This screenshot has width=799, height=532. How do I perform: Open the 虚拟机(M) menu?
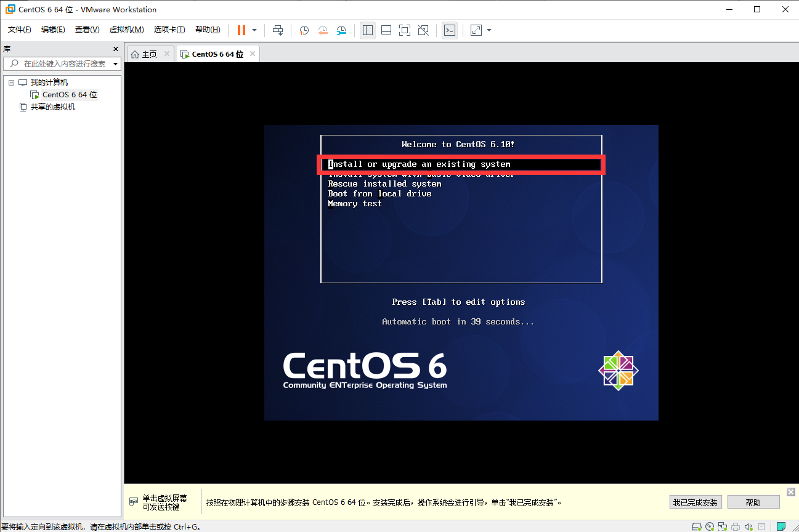pos(126,30)
